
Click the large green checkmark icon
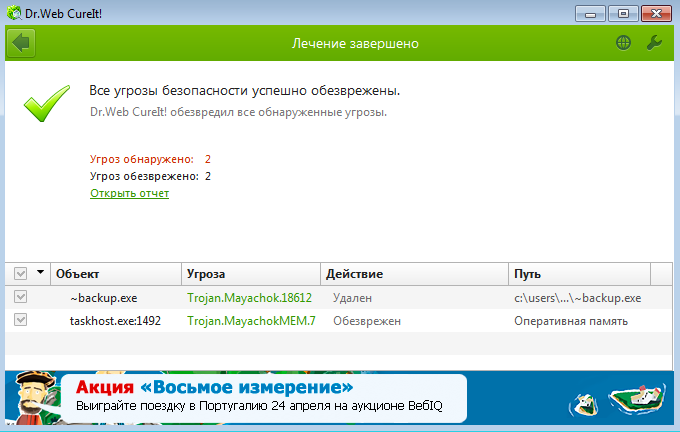click(46, 102)
